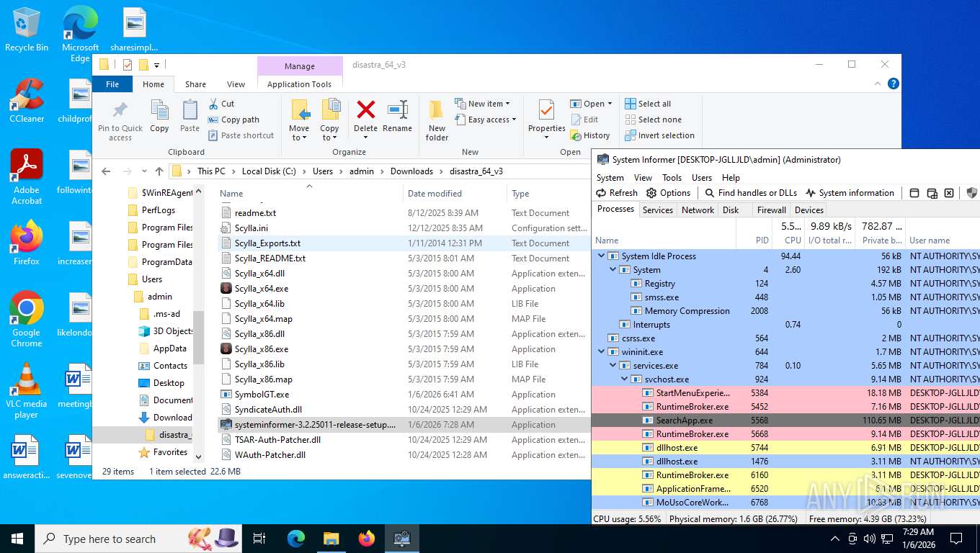Click Pin to Quick access icon

click(120, 110)
